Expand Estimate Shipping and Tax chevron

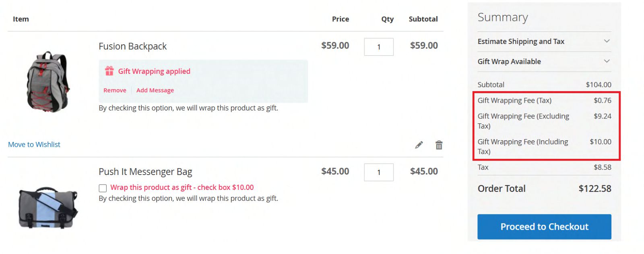point(607,41)
